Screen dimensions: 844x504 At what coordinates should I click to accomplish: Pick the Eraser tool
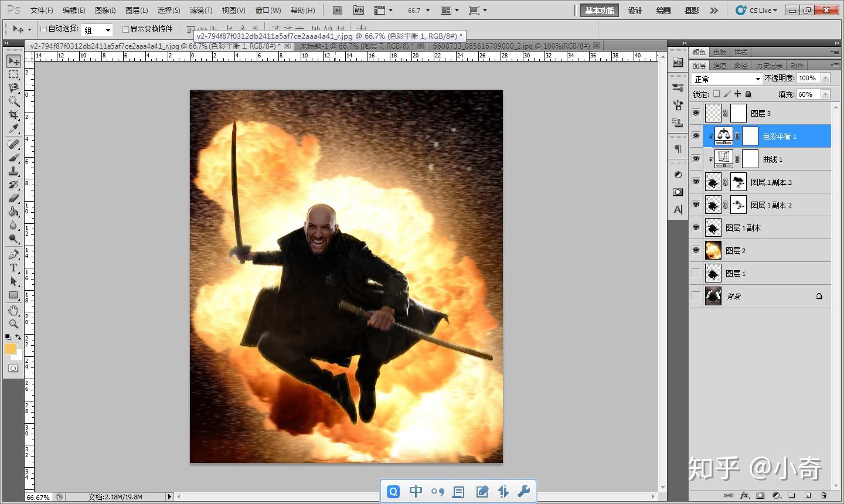coord(13,198)
